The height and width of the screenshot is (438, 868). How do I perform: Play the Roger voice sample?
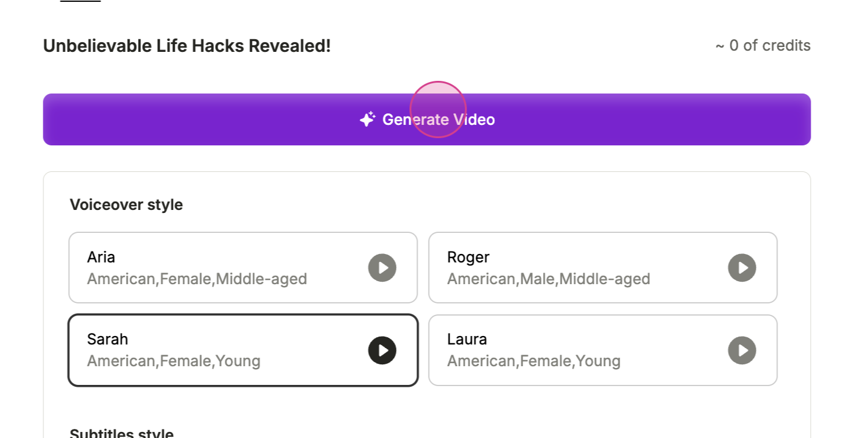coord(742,268)
